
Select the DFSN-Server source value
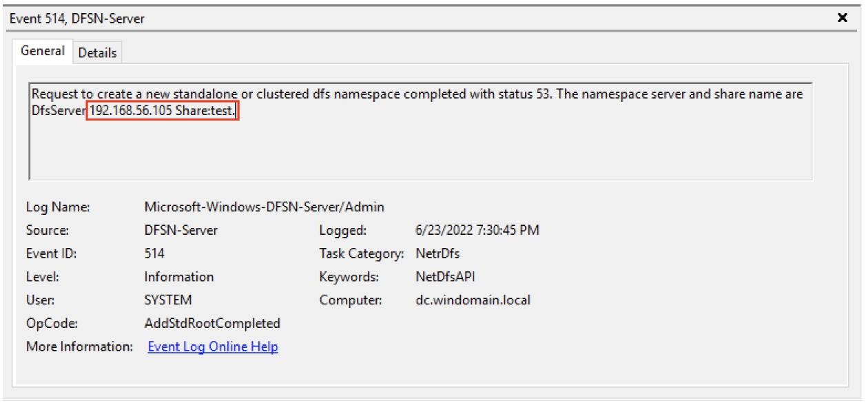pos(181,230)
